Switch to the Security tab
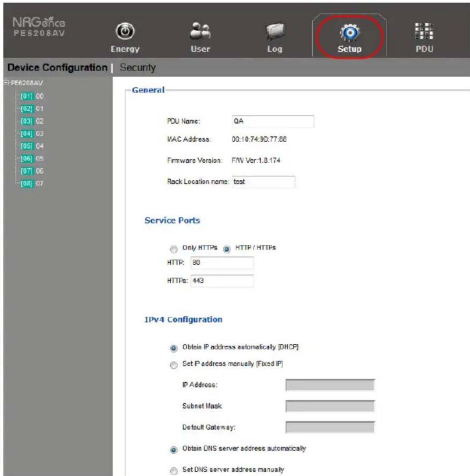 [138, 68]
